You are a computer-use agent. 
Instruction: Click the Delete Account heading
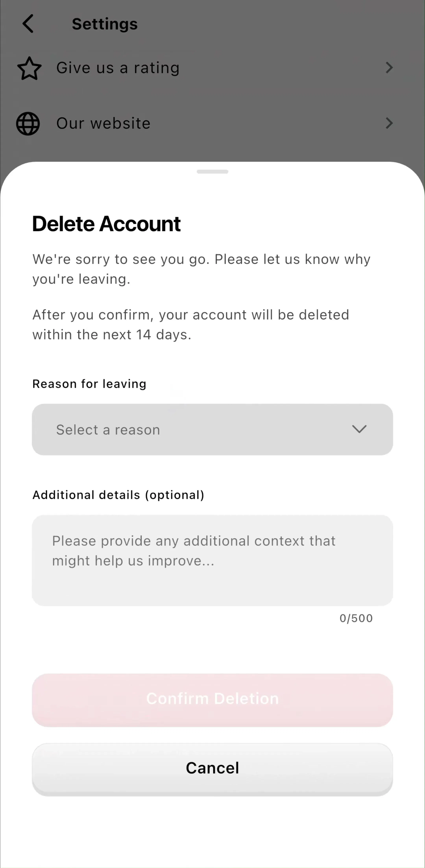point(106,224)
